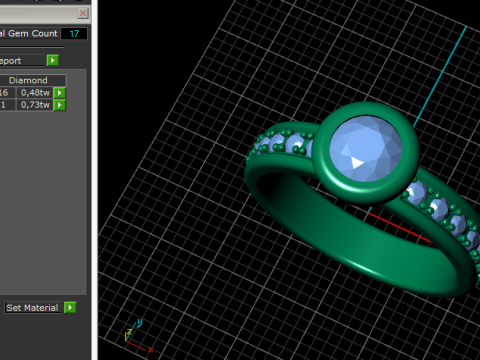Select the 0,73tw weight cell

[35, 105]
